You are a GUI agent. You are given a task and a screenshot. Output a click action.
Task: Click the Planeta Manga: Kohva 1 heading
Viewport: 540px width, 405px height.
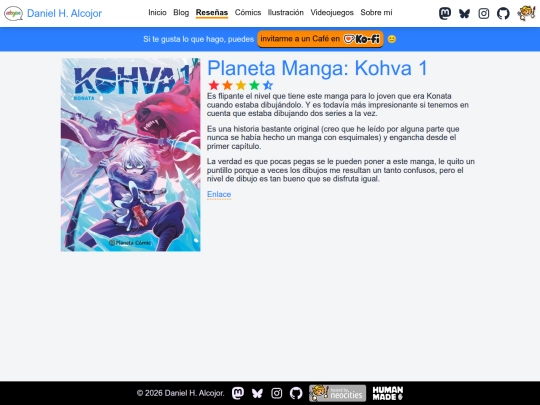[317, 68]
